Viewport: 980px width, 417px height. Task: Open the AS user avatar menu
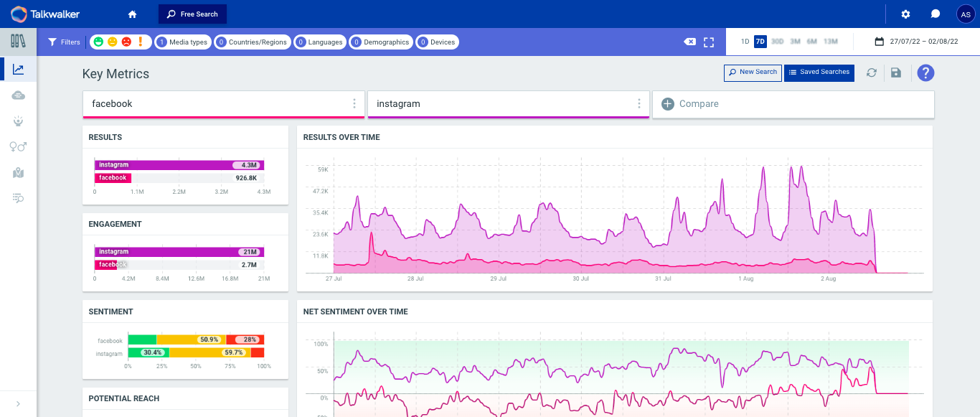(966, 14)
